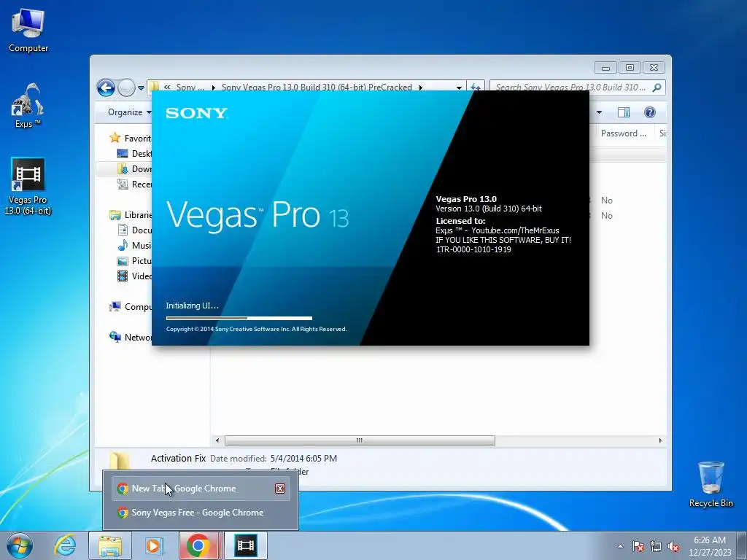The width and height of the screenshot is (747, 560).
Task: Open Windows Explorer from the taskbar
Action: point(110,545)
